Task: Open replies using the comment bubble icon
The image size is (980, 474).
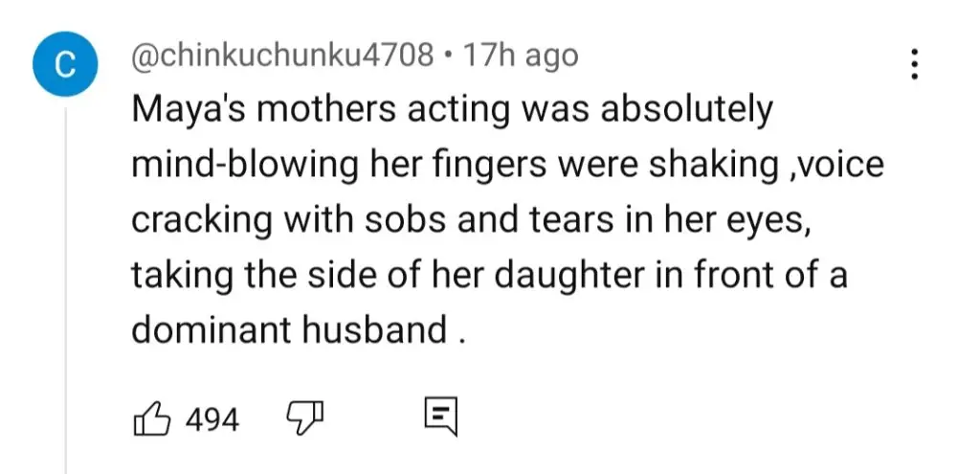Action: [x=441, y=418]
